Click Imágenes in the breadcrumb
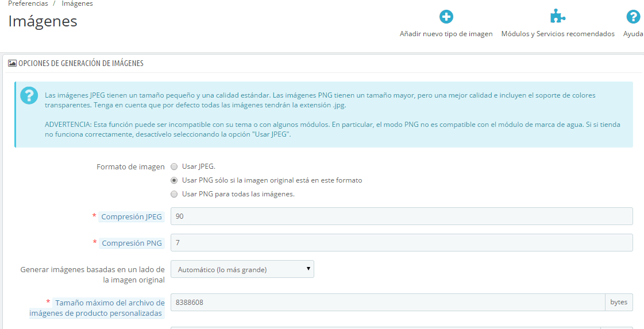Viewport: 644px width, 329px height. coord(77,3)
